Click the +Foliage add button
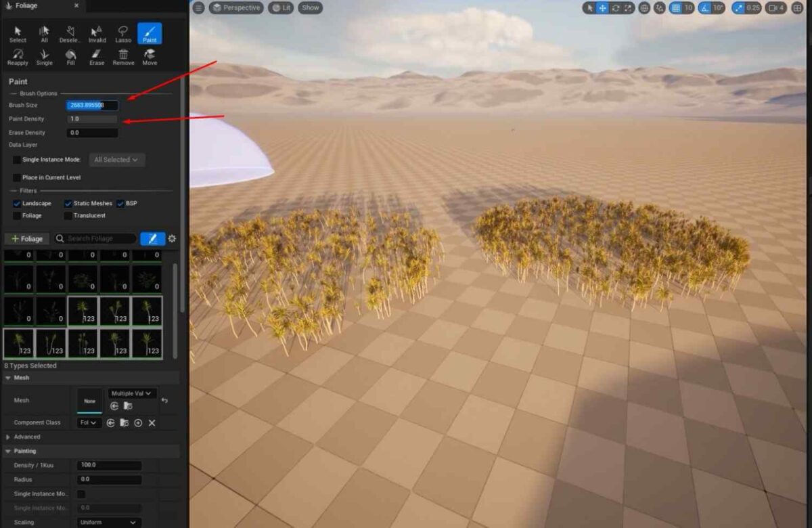This screenshot has height=528, width=812. point(26,238)
